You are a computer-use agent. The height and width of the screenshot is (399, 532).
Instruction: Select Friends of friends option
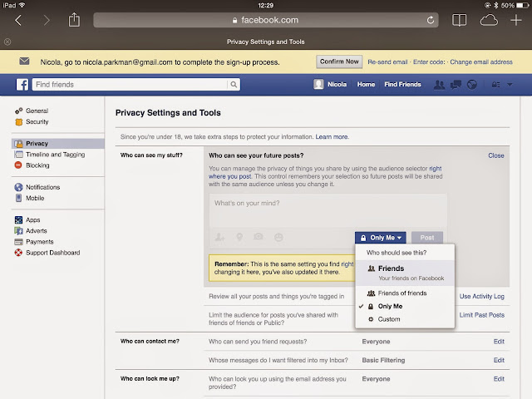point(405,293)
